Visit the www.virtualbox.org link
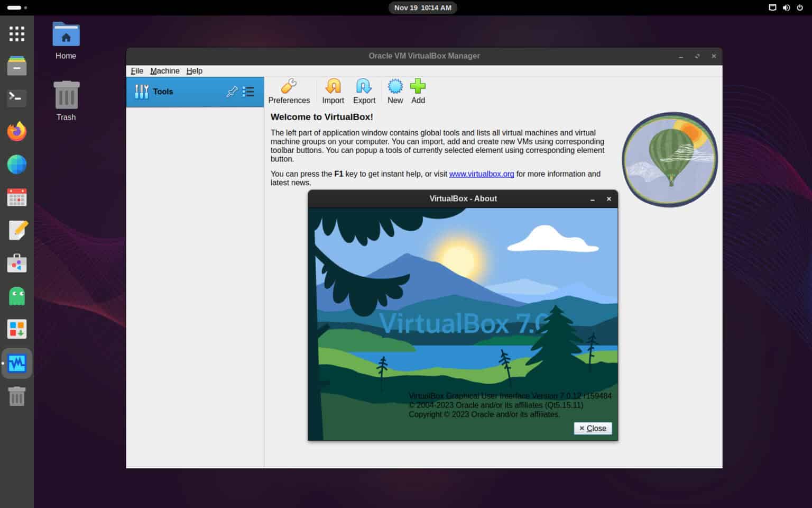The image size is (812, 508). 481,174
